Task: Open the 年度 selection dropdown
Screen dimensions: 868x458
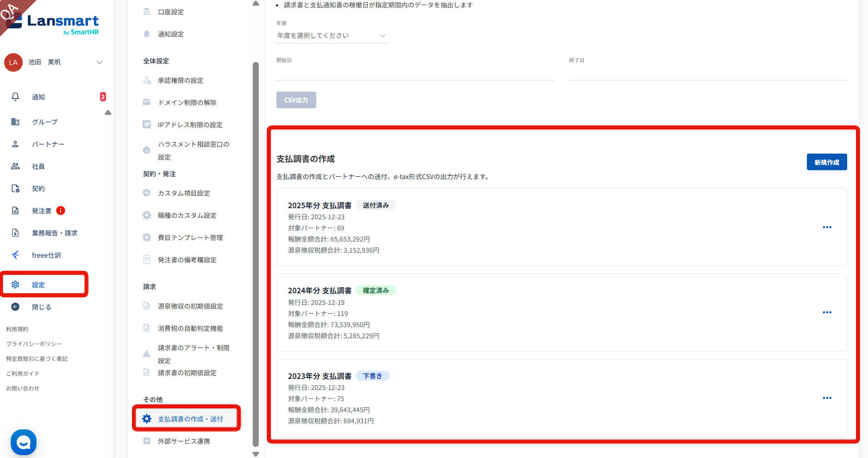Action: pos(331,36)
